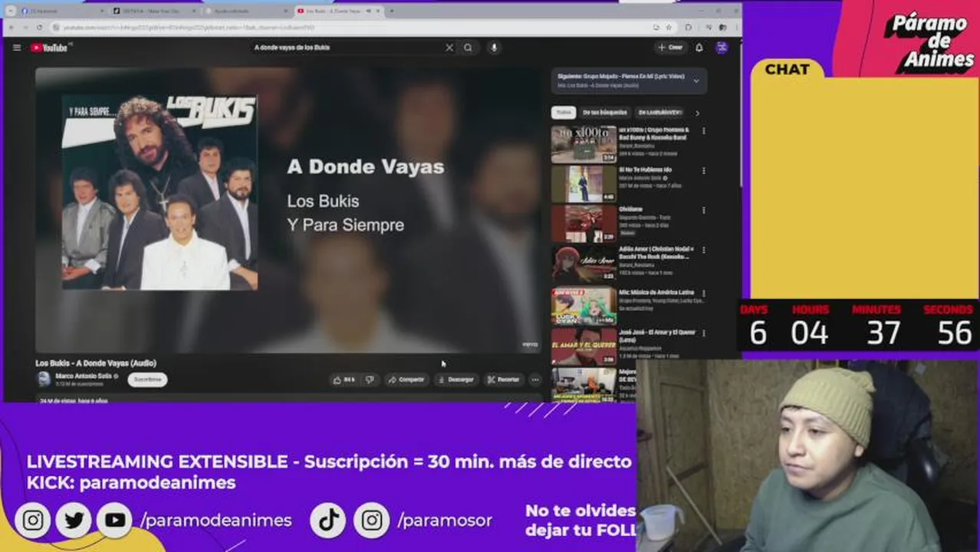Switch to the third browser tab
This screenshot has height=552, width=980.
click(247, 11)
